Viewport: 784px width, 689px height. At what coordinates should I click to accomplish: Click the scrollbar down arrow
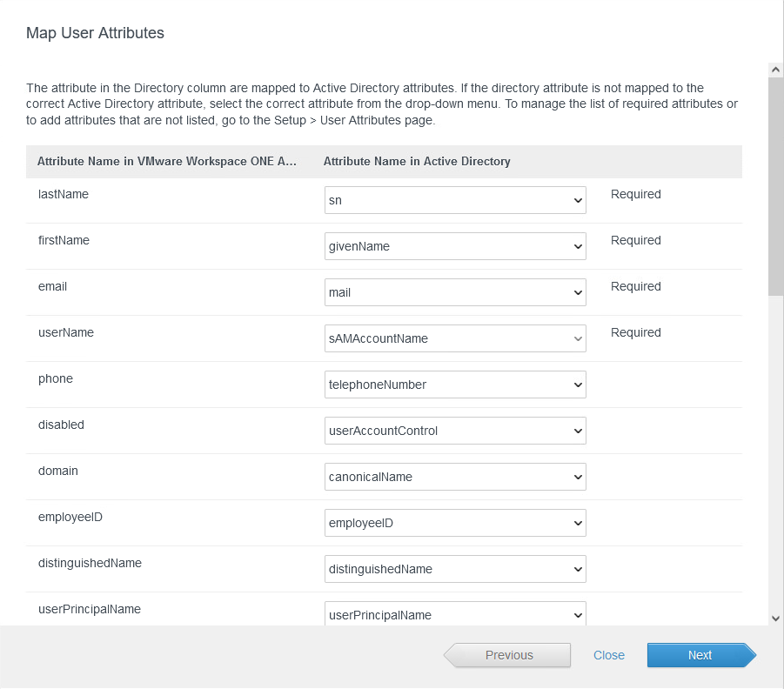click(775, 618)
